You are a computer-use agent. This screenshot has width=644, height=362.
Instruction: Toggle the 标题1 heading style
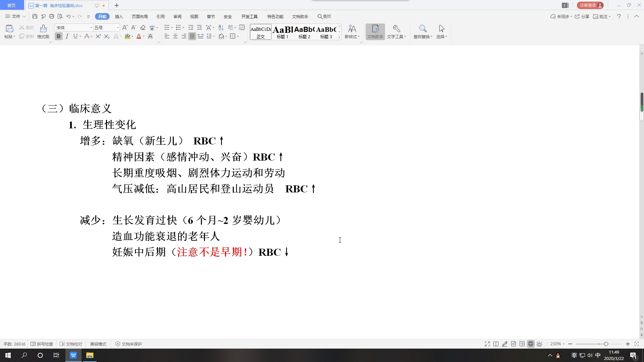click(x=282, y=32)
